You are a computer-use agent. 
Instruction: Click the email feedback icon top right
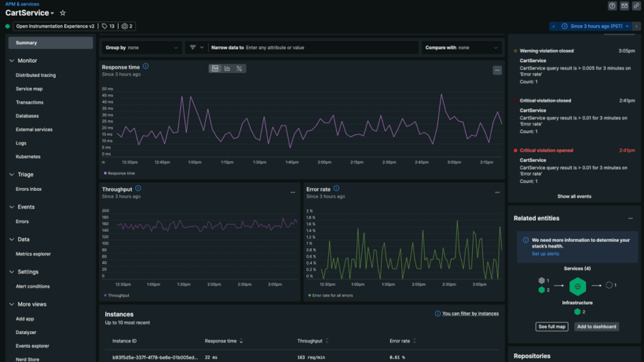pos(625,6)
